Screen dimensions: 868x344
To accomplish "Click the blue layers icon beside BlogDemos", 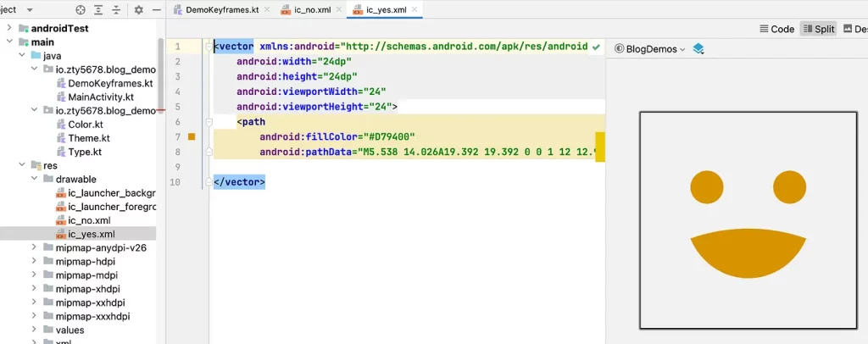I will pyautogui.click(x=698, y=49).
